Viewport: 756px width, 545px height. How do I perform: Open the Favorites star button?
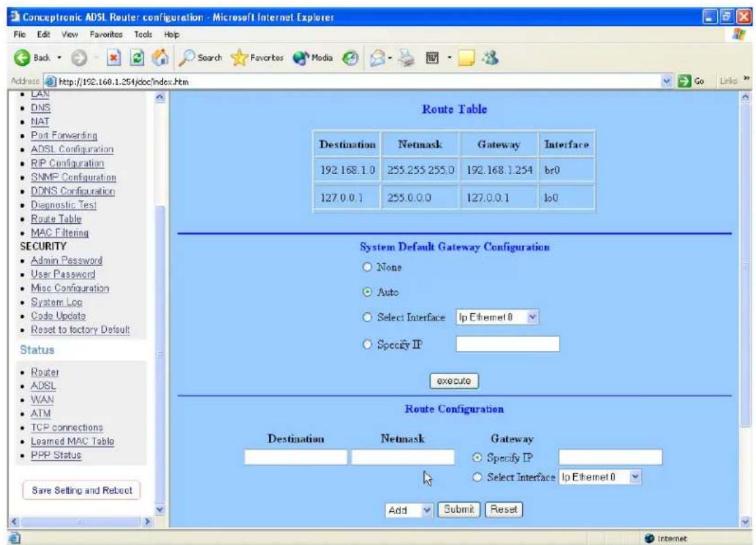point(258,58)
